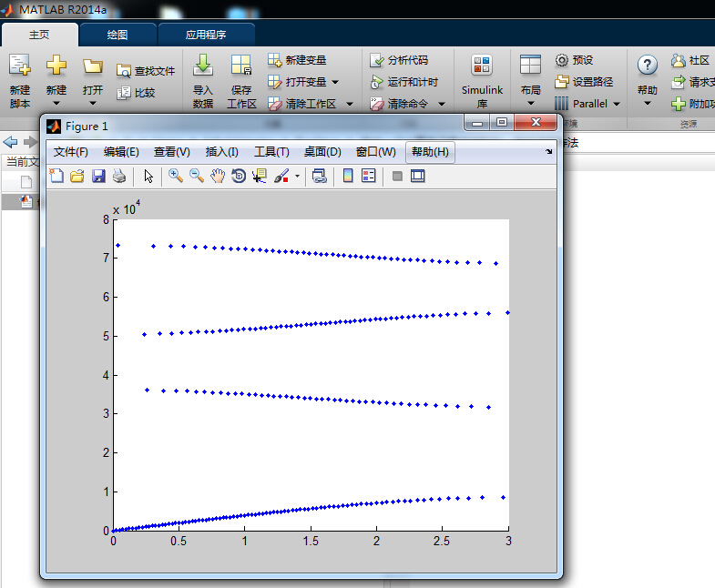Open Figure Insert (插入) menu
Viewport: 715px width, 588px height.
tap(221, 152)
